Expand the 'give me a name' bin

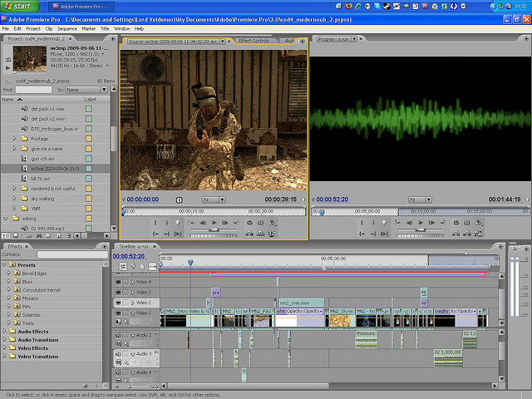(14, 148)
